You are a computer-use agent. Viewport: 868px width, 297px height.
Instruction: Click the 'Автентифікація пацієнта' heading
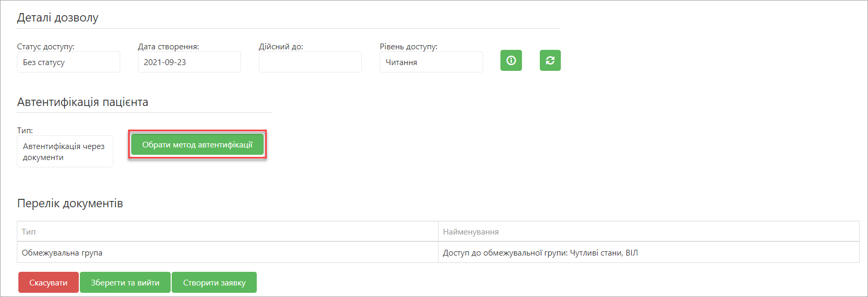tap(82, 102)
